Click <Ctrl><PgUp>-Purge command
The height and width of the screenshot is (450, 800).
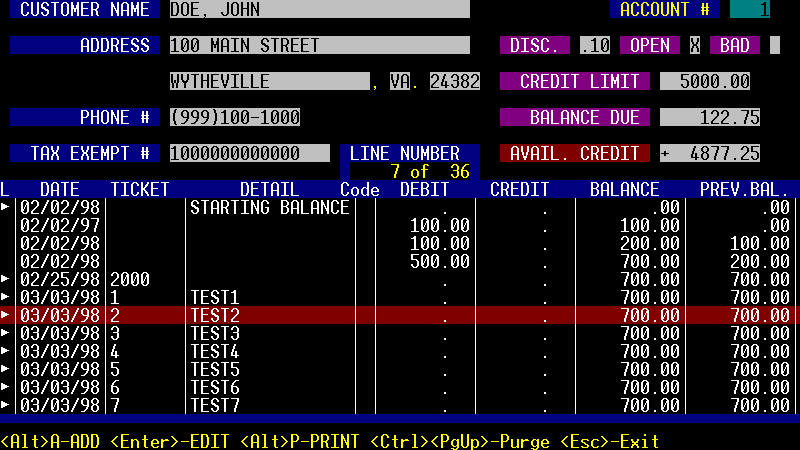tap(460, 441)
